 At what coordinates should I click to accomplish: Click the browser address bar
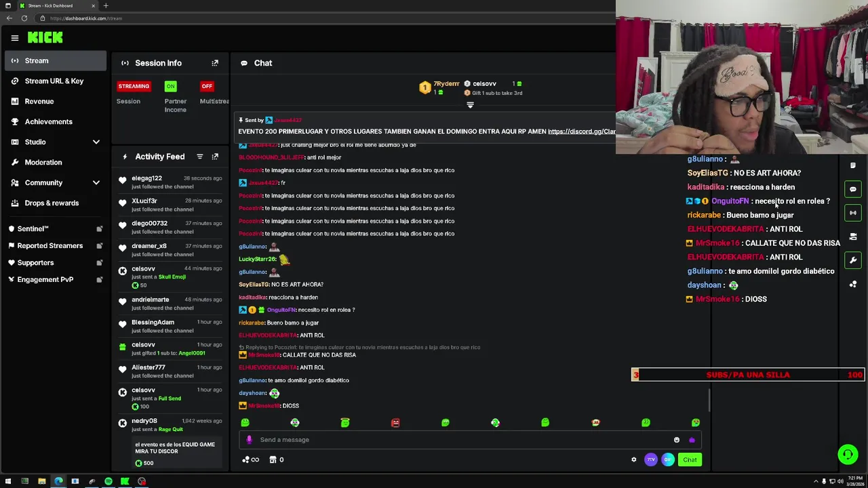[325, 18]
